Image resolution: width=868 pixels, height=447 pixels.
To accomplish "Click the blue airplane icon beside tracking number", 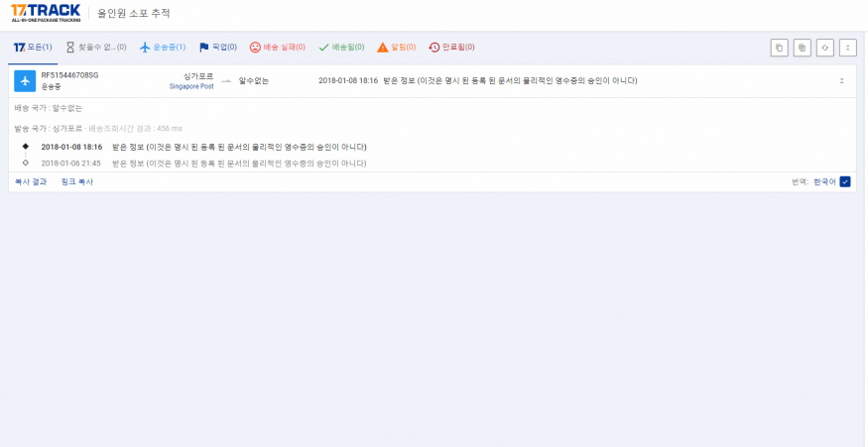I will pyautogui.click(x=25, y=80).
